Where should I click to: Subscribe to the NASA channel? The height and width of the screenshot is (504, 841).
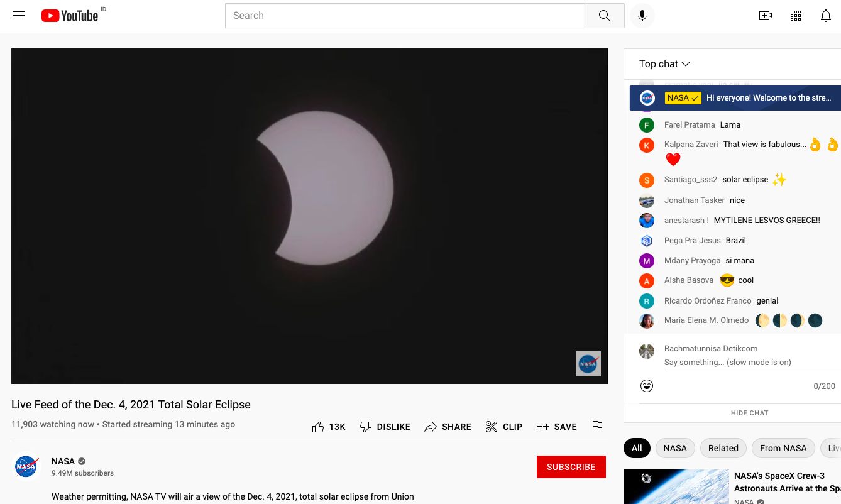[571, 467]
